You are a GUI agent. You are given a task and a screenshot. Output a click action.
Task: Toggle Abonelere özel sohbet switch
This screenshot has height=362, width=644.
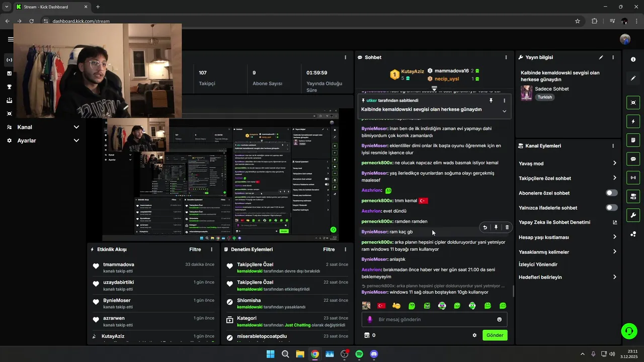612,193
